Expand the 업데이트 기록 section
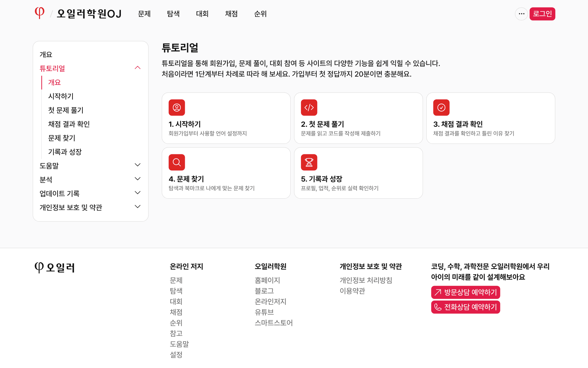Screen dimensions: 588x368 tap(138, 193)
